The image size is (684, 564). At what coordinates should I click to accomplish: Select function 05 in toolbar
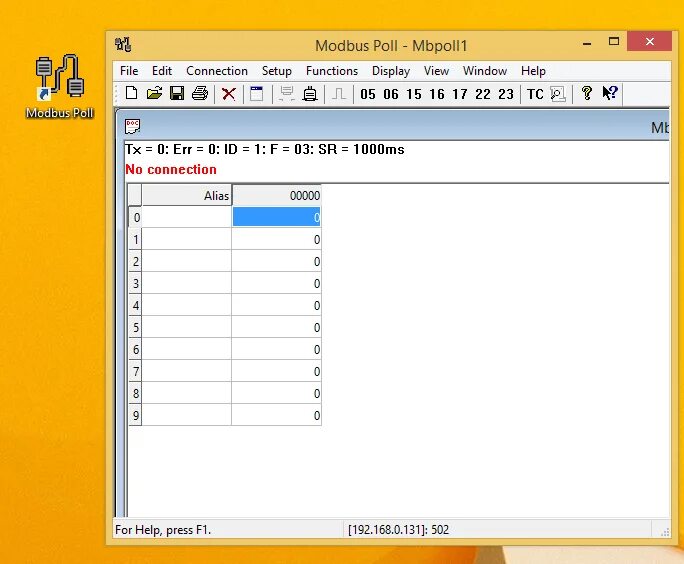pyautogui.click(x=368, y=94)
